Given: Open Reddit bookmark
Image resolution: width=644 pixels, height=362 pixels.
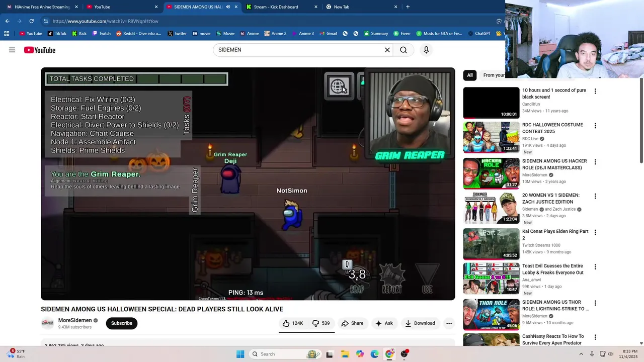Looking at the screenshot, I should (x=138, y=34).
